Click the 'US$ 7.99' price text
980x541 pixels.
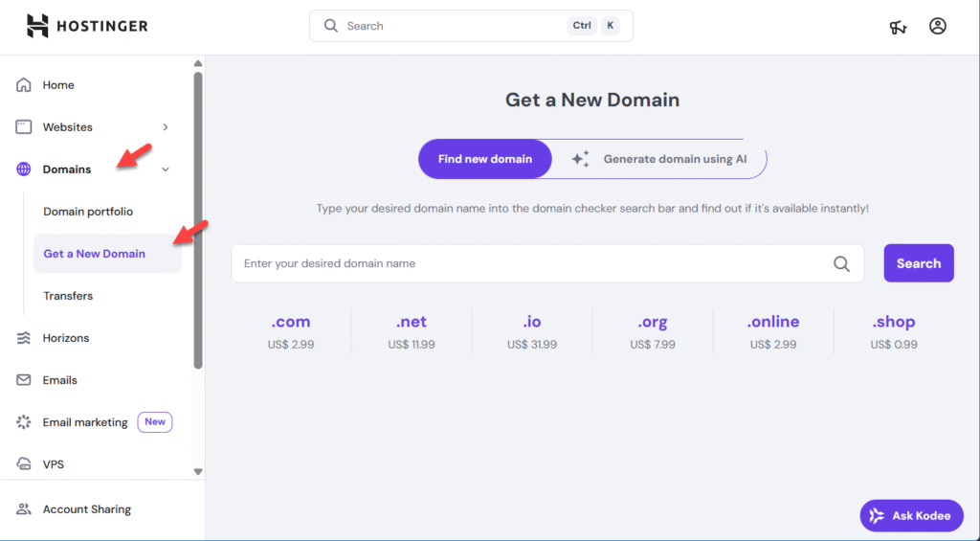[x=653, y=345]
